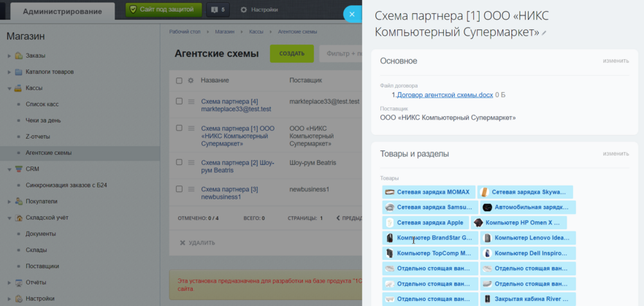This screenshot has width=644, height=306.
Task: Open the Администрирование tab
Action: coord(63,12)
